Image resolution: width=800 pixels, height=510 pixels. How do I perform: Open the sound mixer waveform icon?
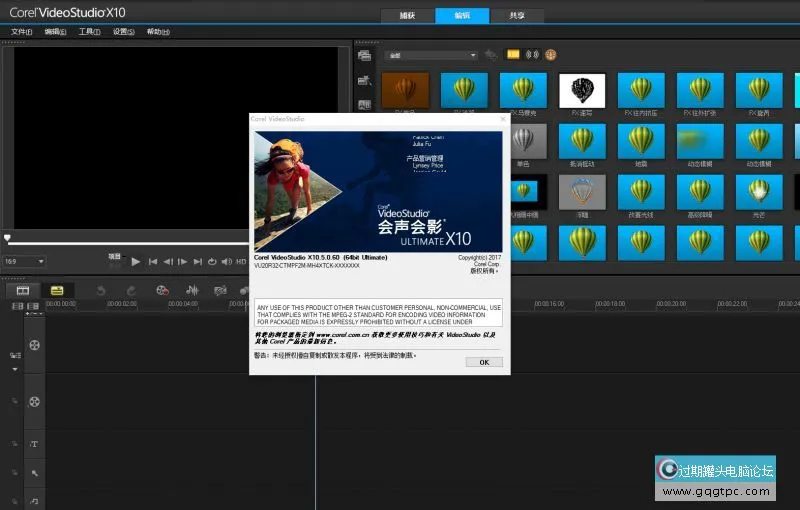coord(192,291)
